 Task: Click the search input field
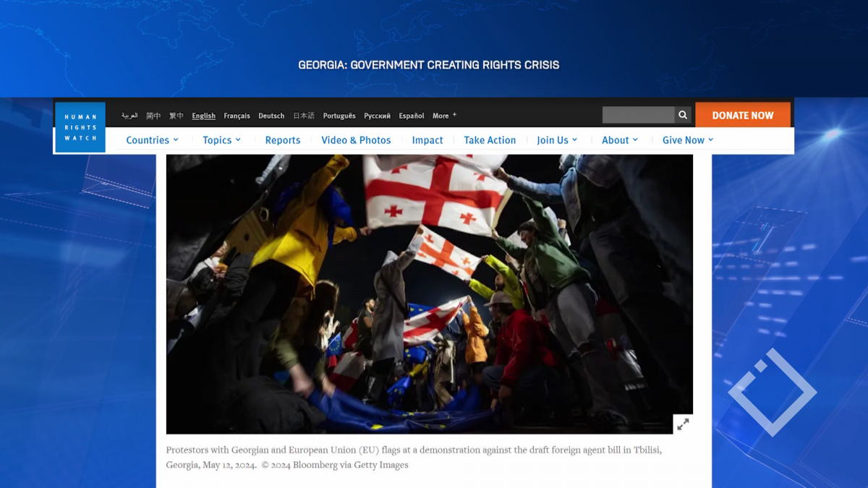[638, 115]
